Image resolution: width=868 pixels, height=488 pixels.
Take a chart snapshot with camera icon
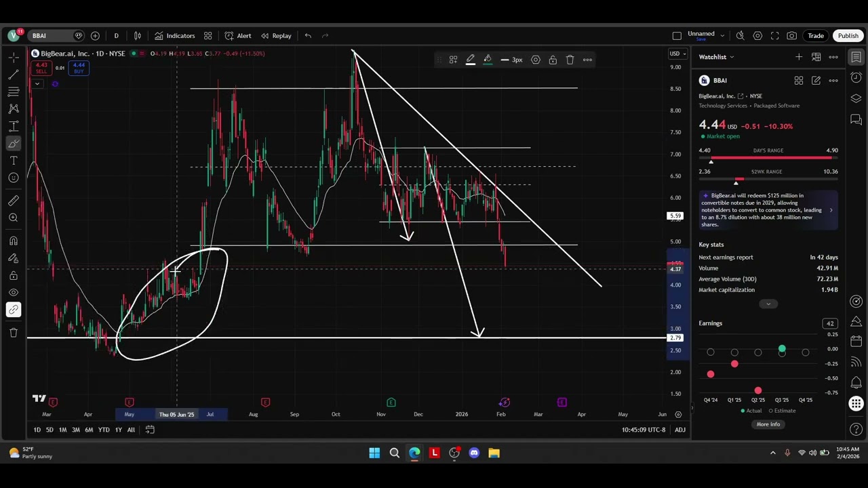click(792, 36)
